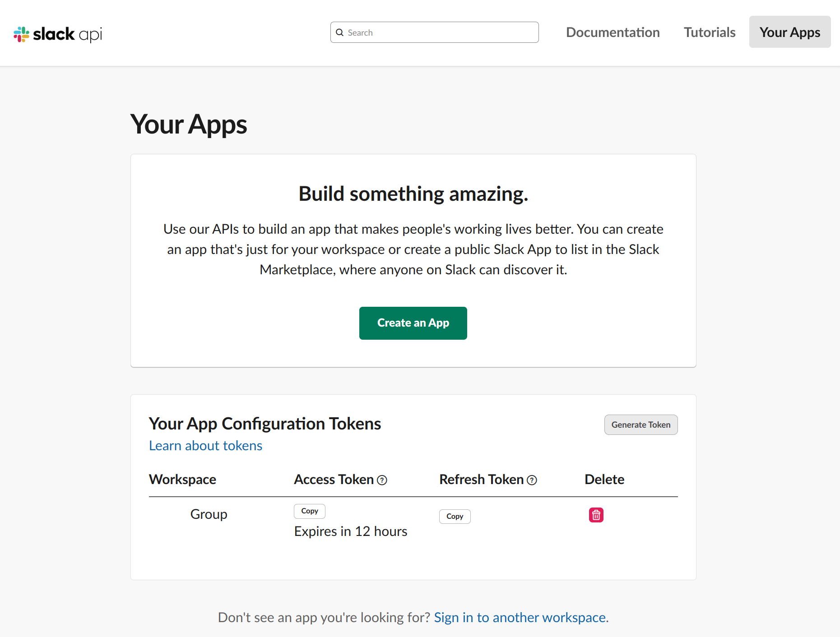
Task: Click the Your App Configuration Tokens heading
Action: [x=265, y=424]
